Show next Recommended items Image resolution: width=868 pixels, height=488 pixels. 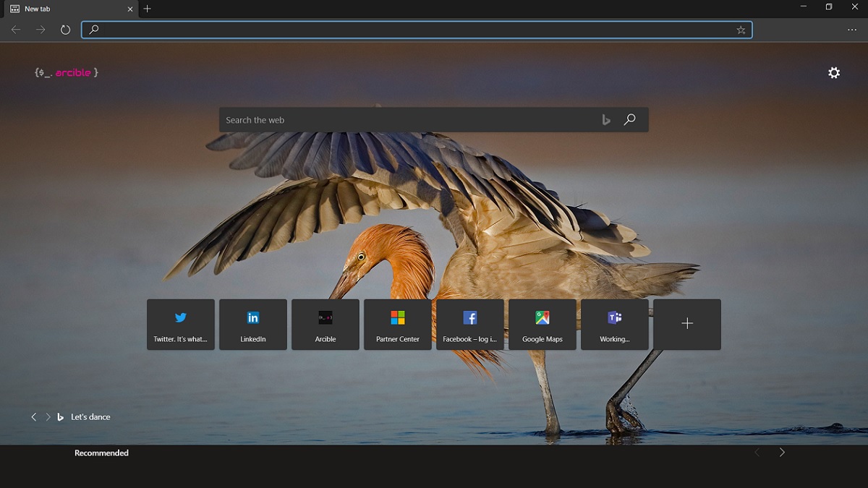coord(782,453)
